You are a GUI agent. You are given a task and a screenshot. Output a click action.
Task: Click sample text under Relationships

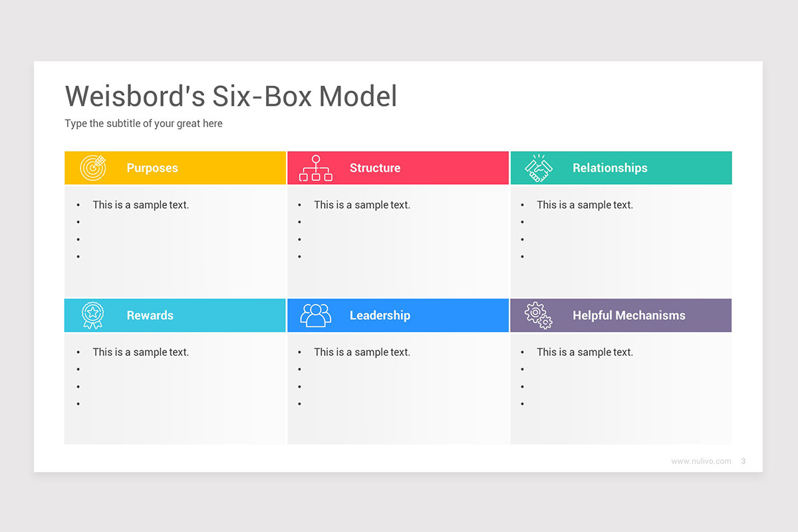tap(585, 205)
